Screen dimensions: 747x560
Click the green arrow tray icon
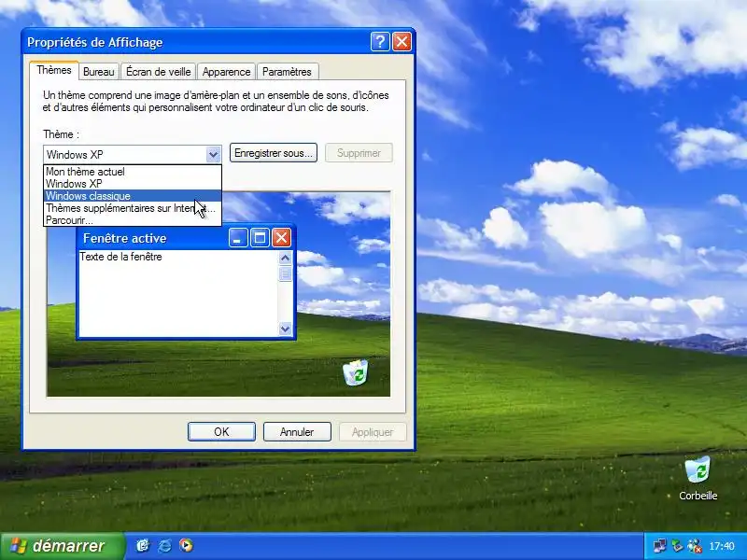coord(677,546)
